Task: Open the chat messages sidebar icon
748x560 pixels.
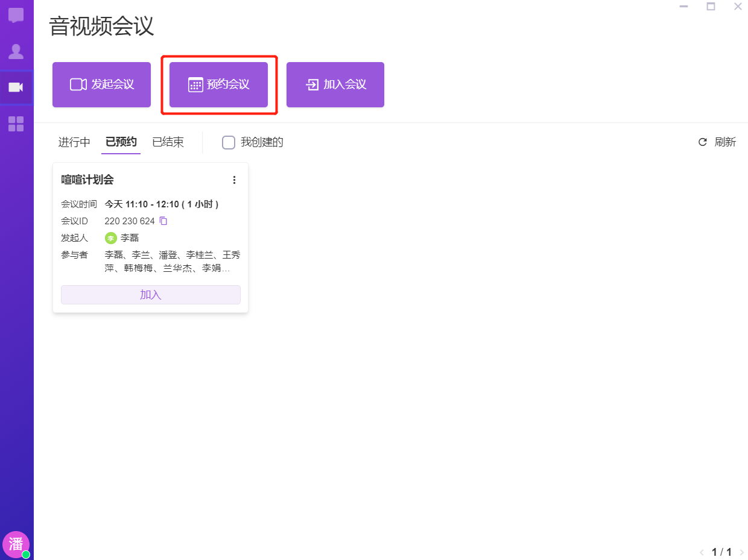Action: coord(16,16)
